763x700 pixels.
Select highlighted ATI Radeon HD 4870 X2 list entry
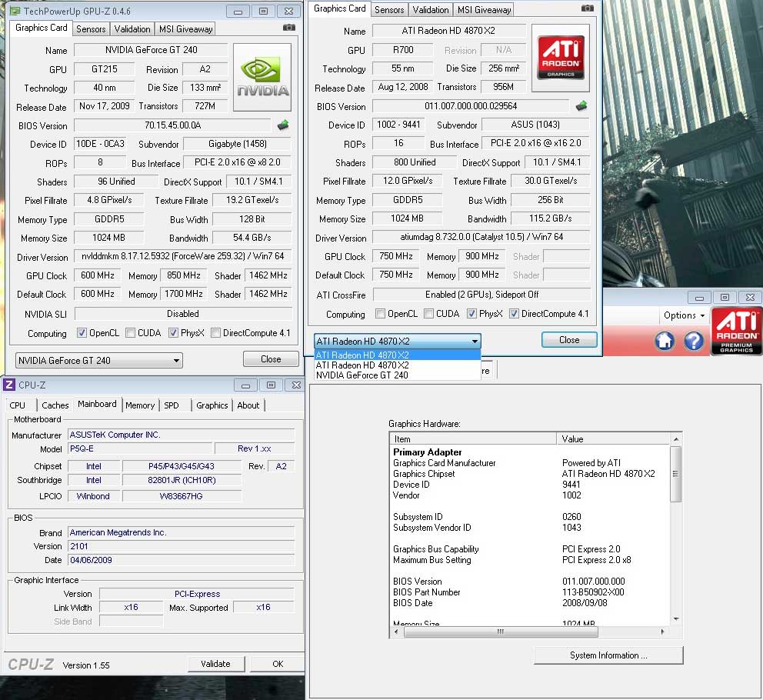pyautogui.click(x=397, y=355)
